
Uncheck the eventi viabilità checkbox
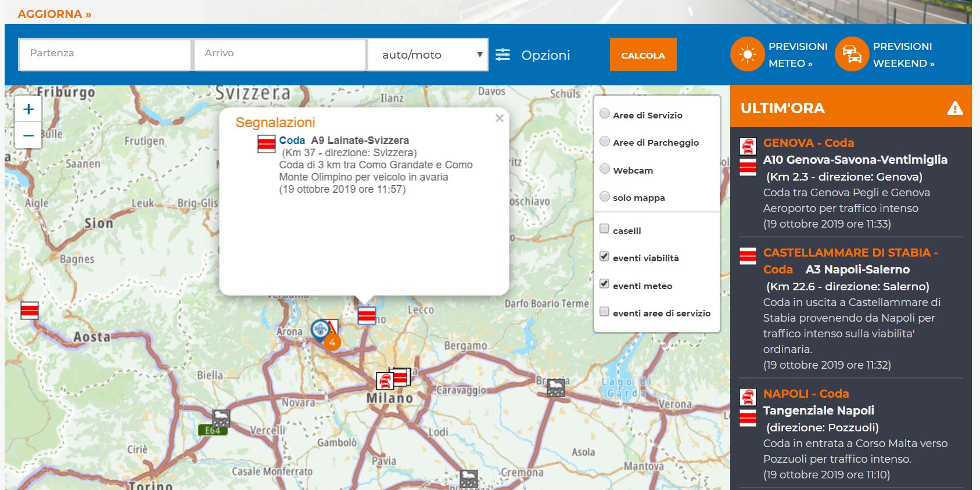pos(604,256)
